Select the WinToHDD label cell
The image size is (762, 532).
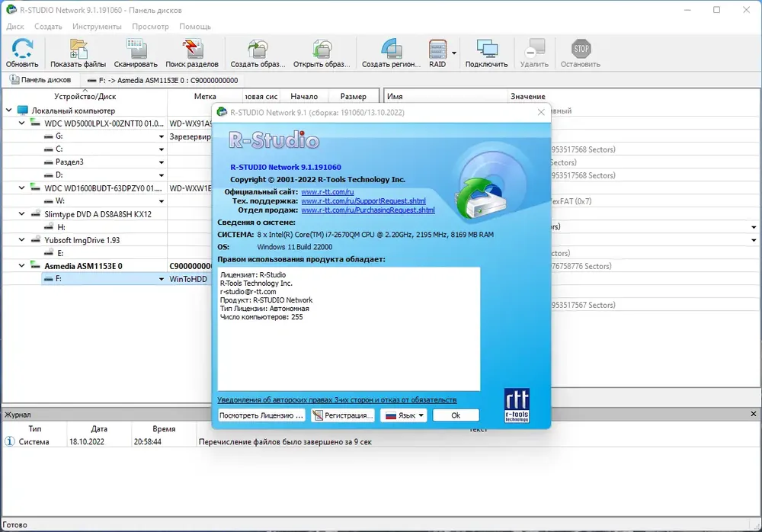click(190, 279)
